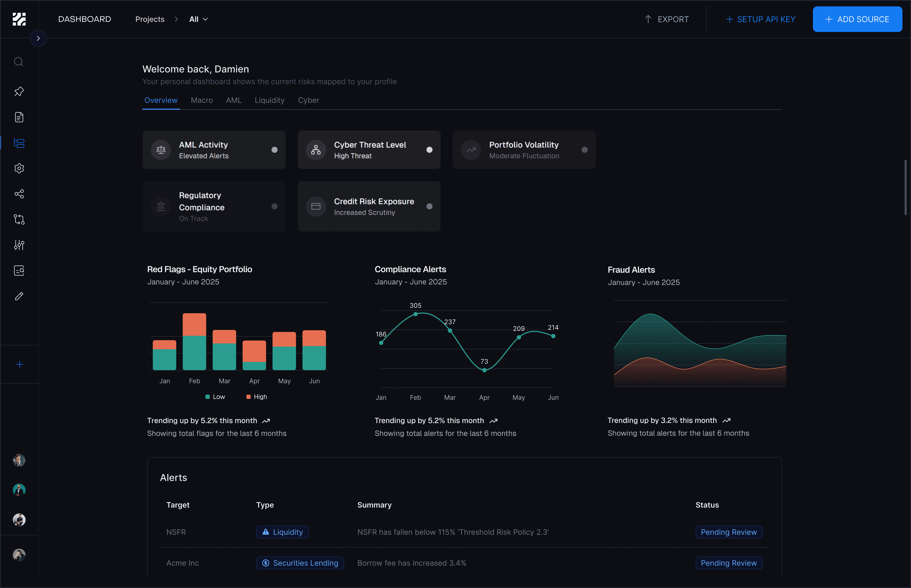Viewport: 911px width, 588px height.
Task: Click the Liquidity type badge
Action: [x=282, y=532]
